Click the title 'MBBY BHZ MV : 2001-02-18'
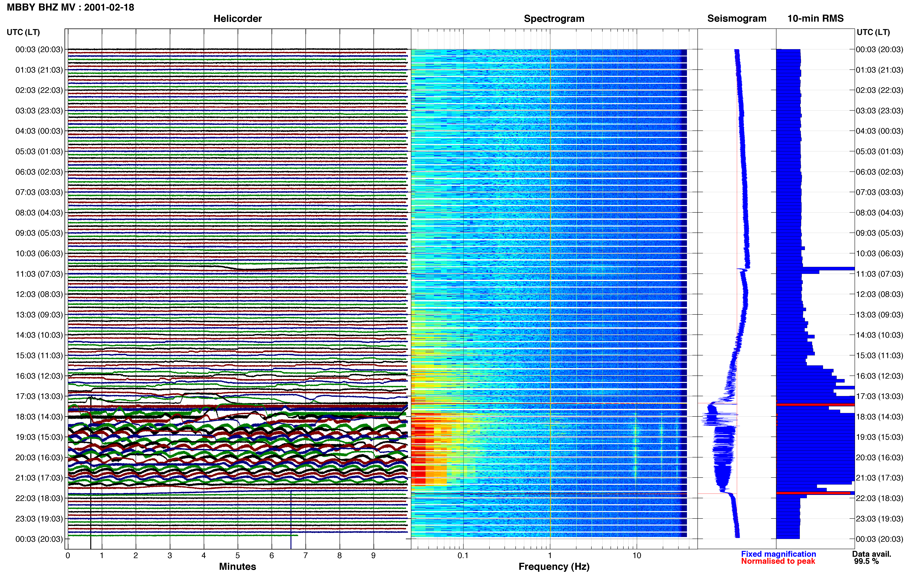Viewport: 924px width, 578px height. 71,7
